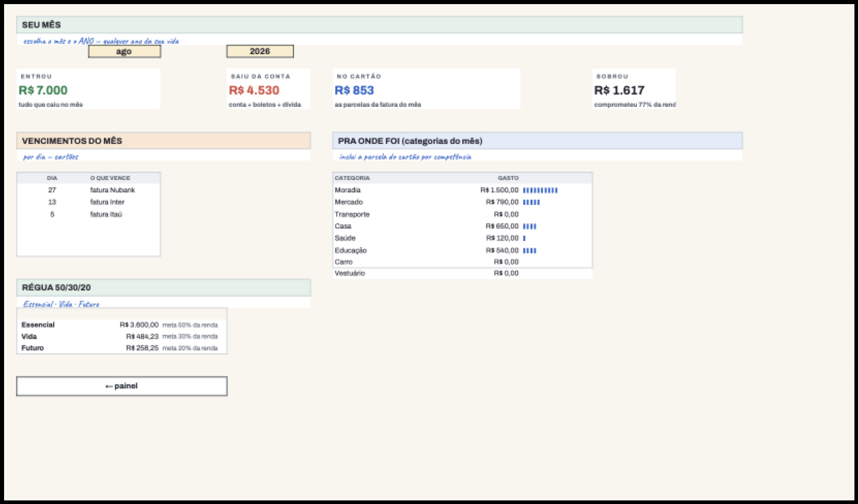Select the amount "R$ 790,00"
Screen dimensions: 858x504
(x=502, y=202)
